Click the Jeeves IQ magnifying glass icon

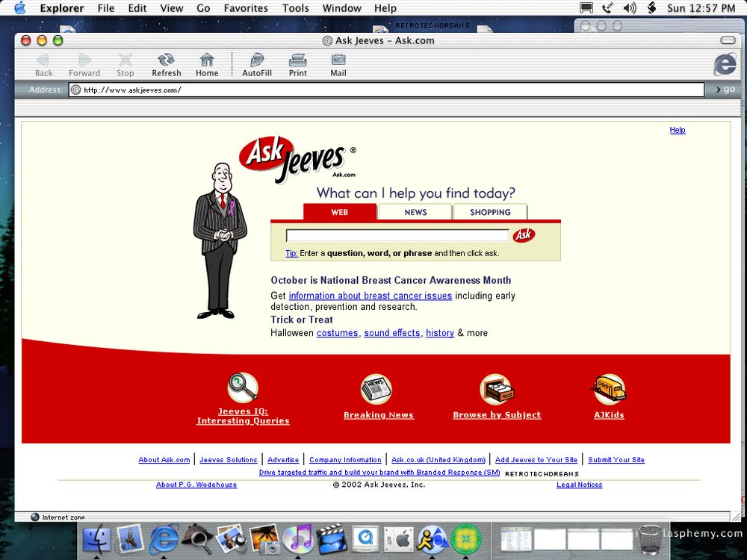[243, 387]
